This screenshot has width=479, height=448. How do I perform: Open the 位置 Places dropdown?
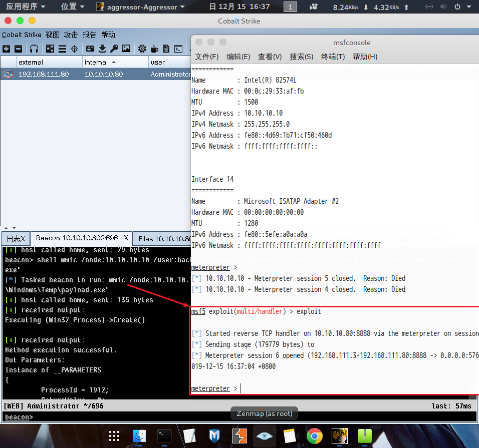(72, 7)
